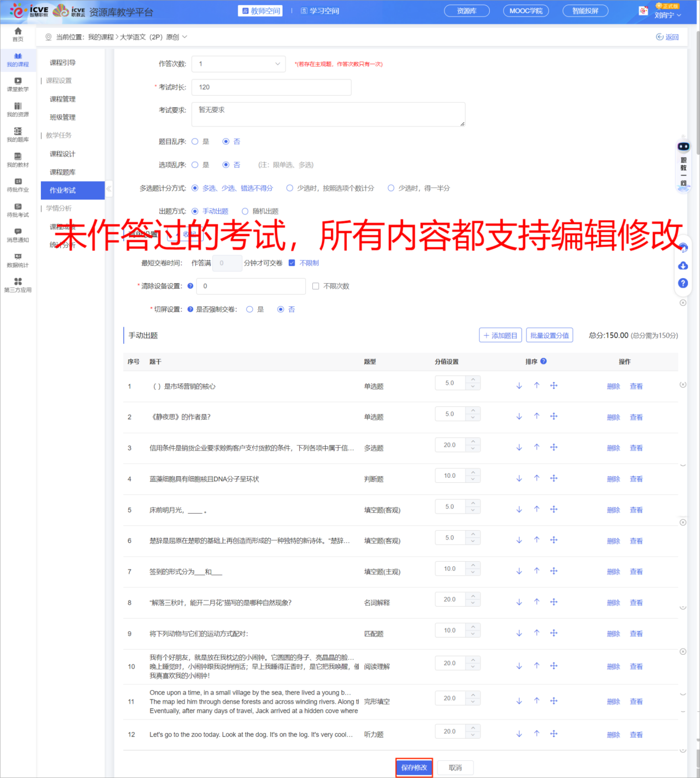
Task: Open 批量设置分值 batch score setting
Action: (x=549, y=335)
